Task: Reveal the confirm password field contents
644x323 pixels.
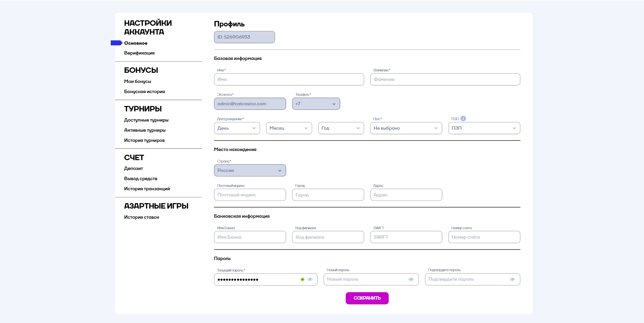Action: coord(512,279)
